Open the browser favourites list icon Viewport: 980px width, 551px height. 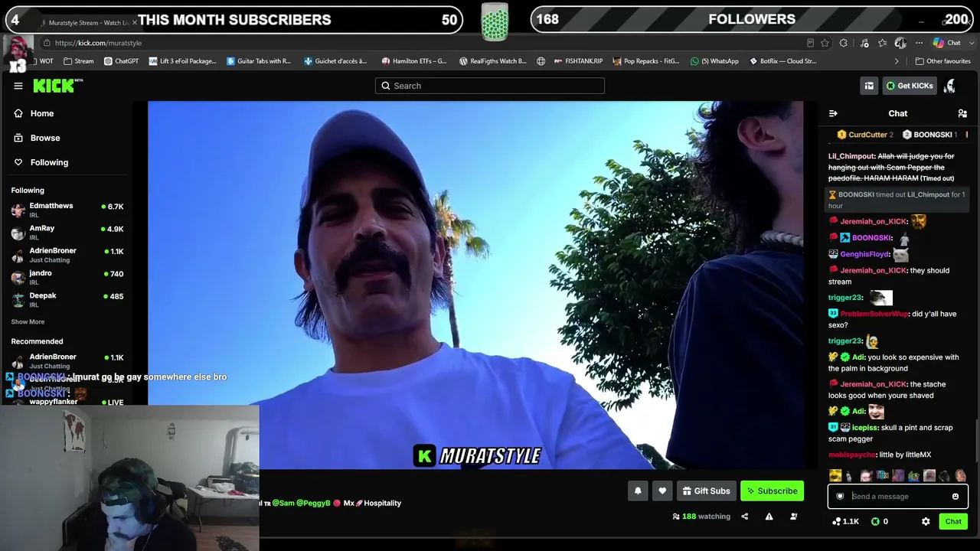883,43
